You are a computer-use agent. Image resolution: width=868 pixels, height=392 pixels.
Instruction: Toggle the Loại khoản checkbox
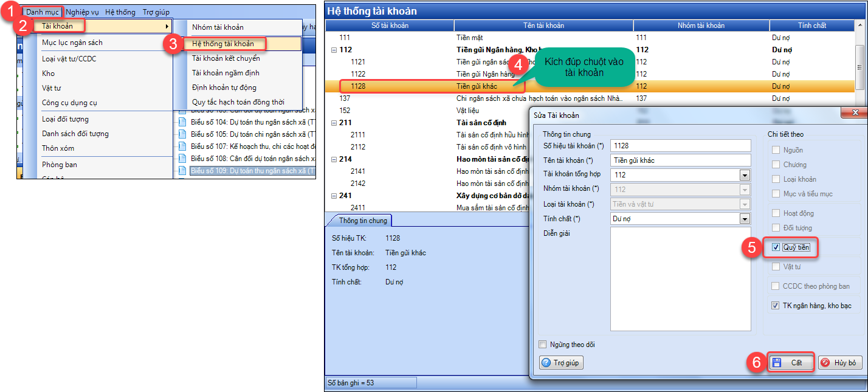776,179
